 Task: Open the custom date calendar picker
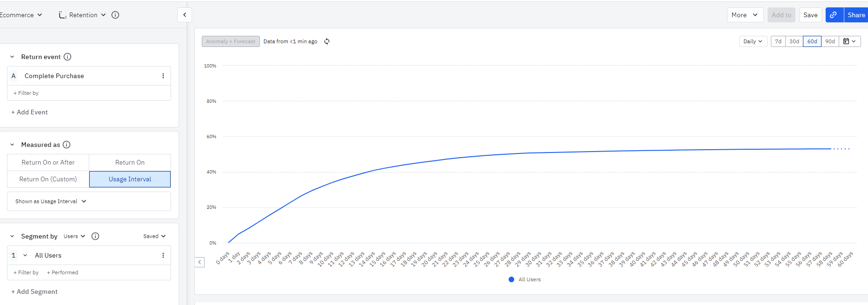(850, 41)
